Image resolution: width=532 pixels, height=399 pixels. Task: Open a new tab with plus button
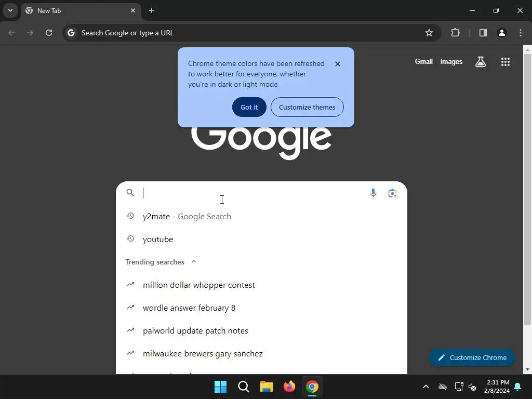coord(152,10)
